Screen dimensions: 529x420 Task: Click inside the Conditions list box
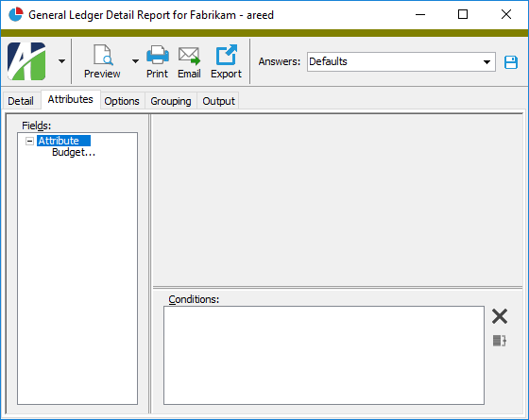point(324,355)
